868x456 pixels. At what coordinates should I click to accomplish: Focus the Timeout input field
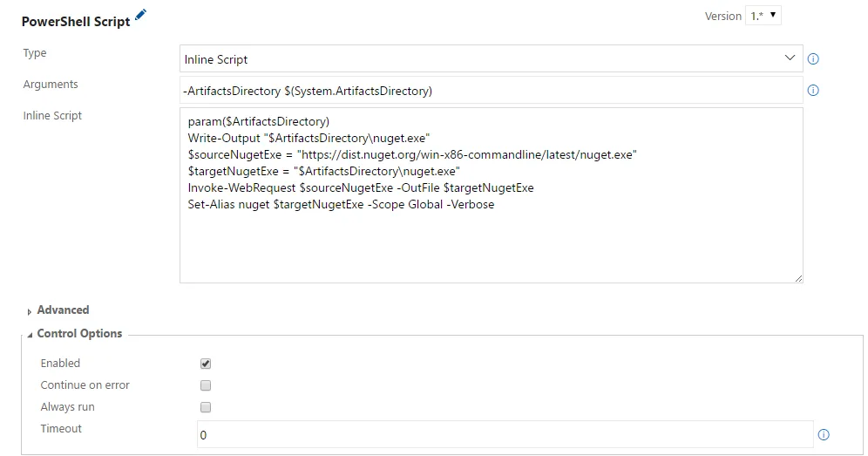coord(505,434)
